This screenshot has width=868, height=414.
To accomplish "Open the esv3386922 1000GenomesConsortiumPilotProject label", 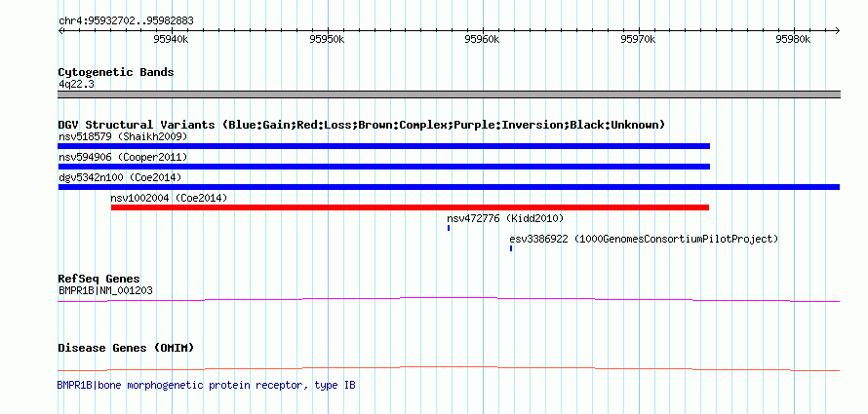I will 644,240.
